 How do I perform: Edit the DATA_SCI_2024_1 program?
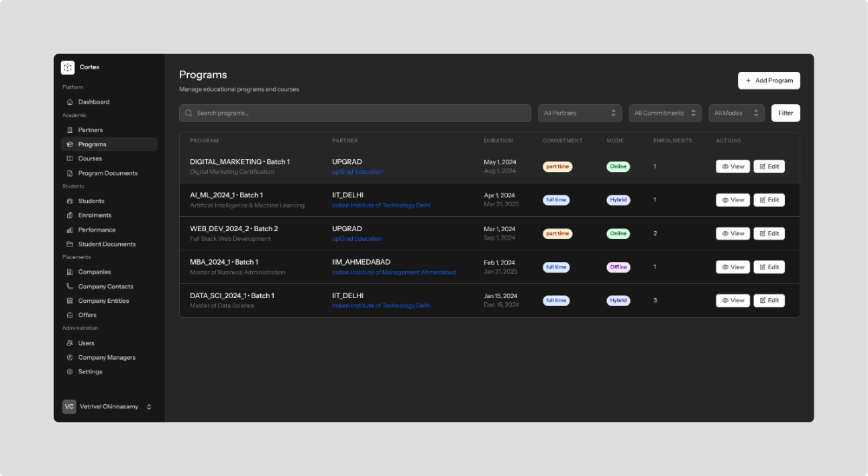tap(769, 301)
